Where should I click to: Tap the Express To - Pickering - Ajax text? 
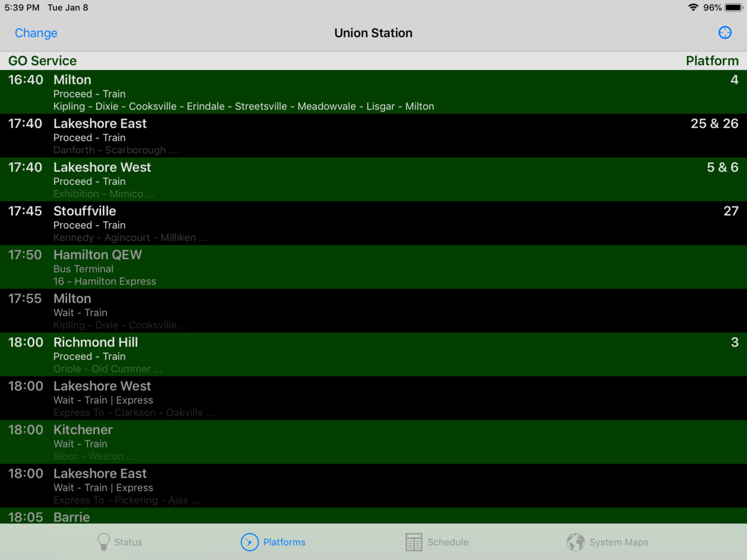(127, 500)
